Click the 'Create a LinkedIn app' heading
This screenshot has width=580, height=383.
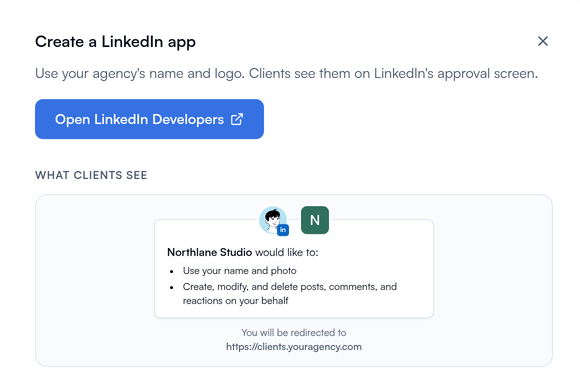(x=115, y=42)
